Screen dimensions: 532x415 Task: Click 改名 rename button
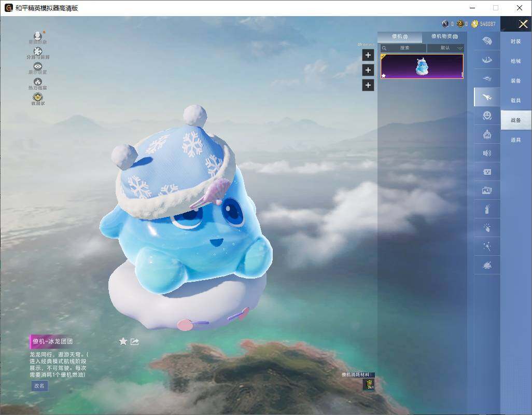[39, 386]
